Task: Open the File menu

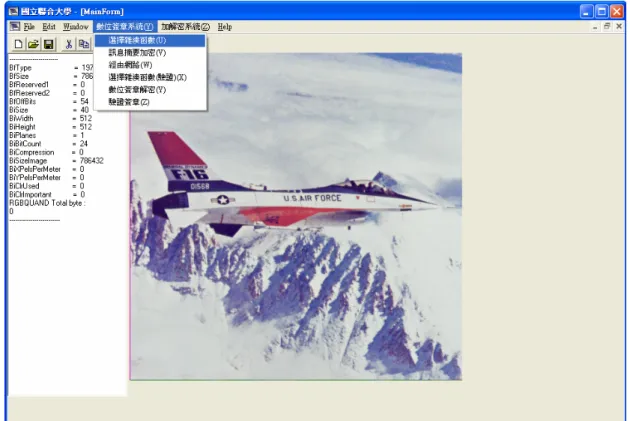Action: click(29, 27)
